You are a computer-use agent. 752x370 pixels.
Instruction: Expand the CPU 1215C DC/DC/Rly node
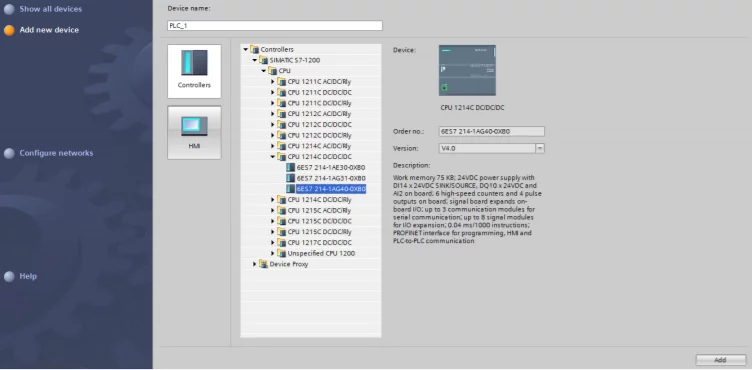pos(273,232)
